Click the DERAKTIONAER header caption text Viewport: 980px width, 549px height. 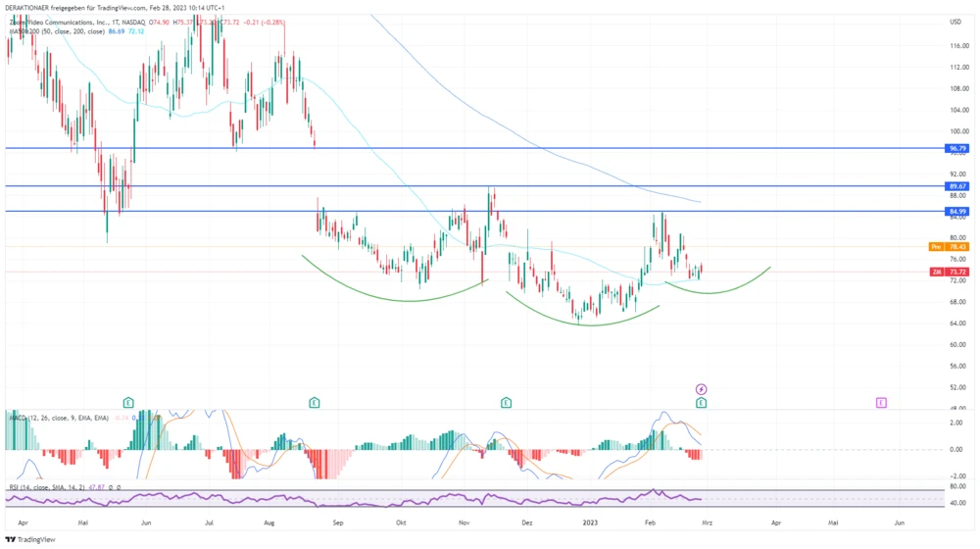[115, 8]
